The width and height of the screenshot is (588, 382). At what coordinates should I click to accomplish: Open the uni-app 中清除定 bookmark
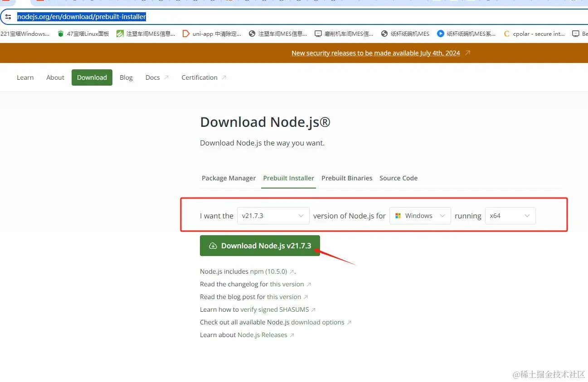212,34
